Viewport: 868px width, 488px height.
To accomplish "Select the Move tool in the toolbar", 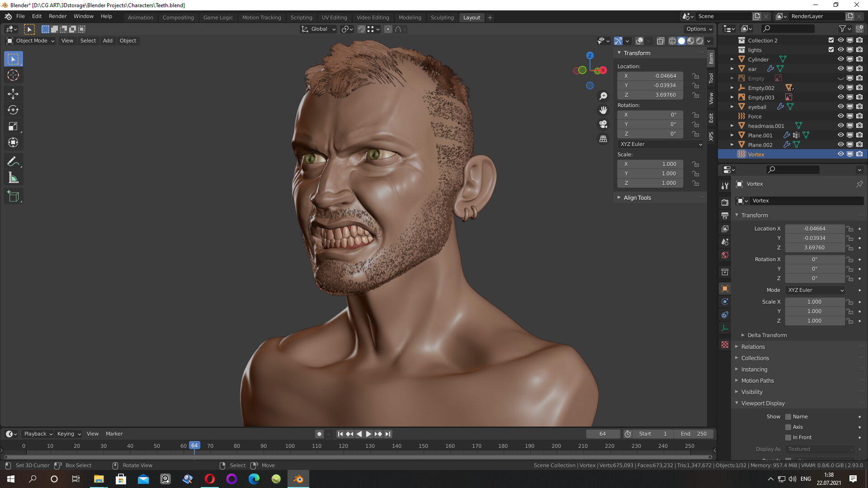I will coord(13,94).
